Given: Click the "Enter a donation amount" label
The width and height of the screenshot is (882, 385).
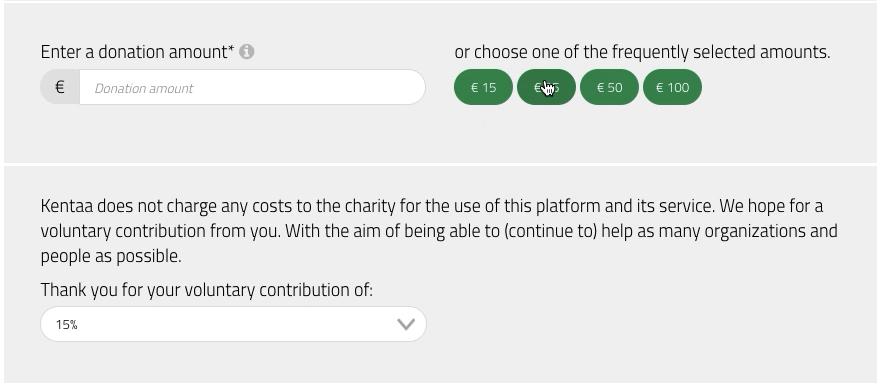Looking at the screenshot, I should coord(134,52).
